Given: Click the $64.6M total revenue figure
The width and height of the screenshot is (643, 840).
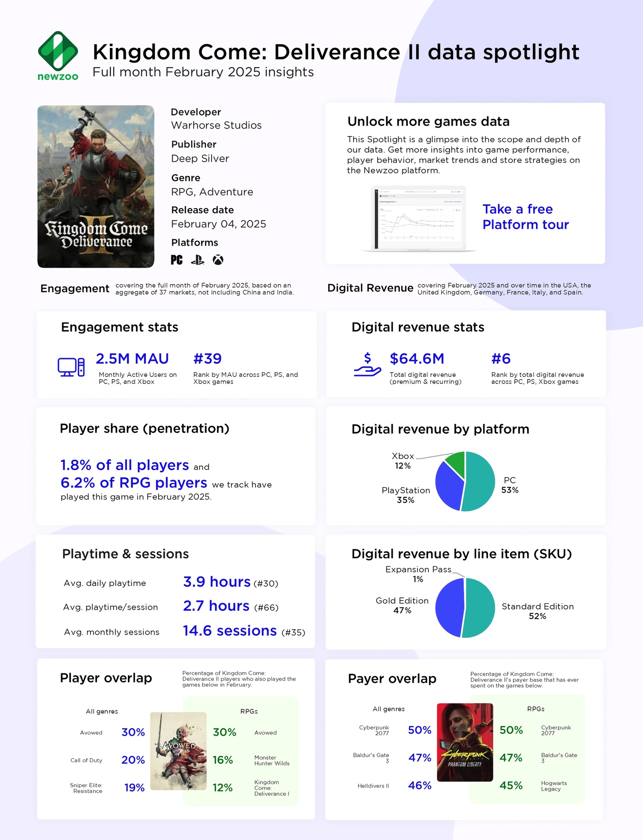Looking at the screenshot, I should (417, 359).
